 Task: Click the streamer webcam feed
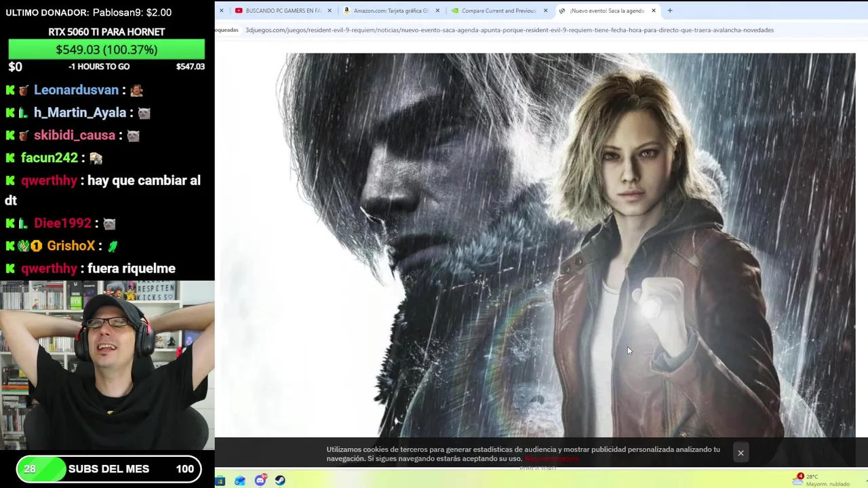107,365
